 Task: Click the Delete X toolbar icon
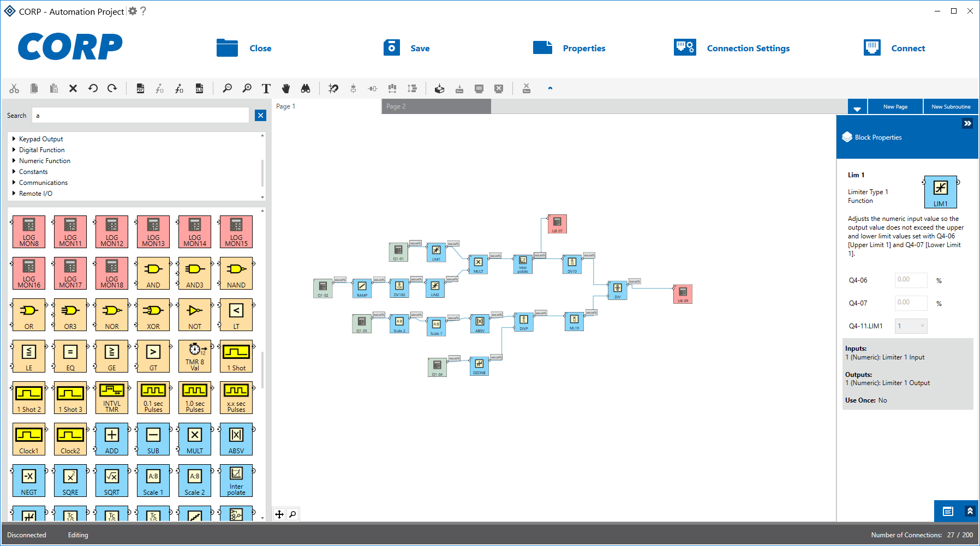point(73,88)
